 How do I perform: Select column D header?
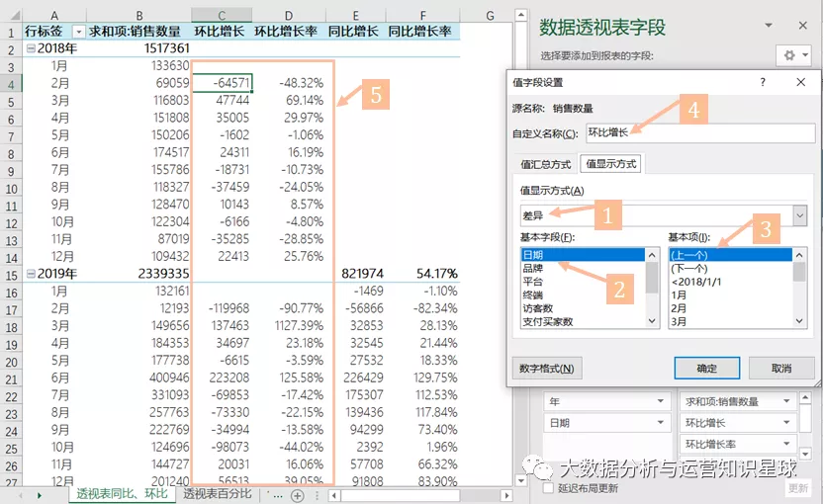point(288,15)
